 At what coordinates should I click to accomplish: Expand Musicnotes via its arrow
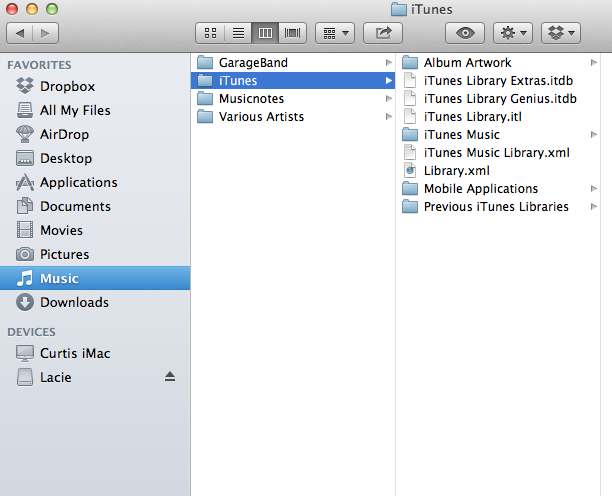(388, 98)
